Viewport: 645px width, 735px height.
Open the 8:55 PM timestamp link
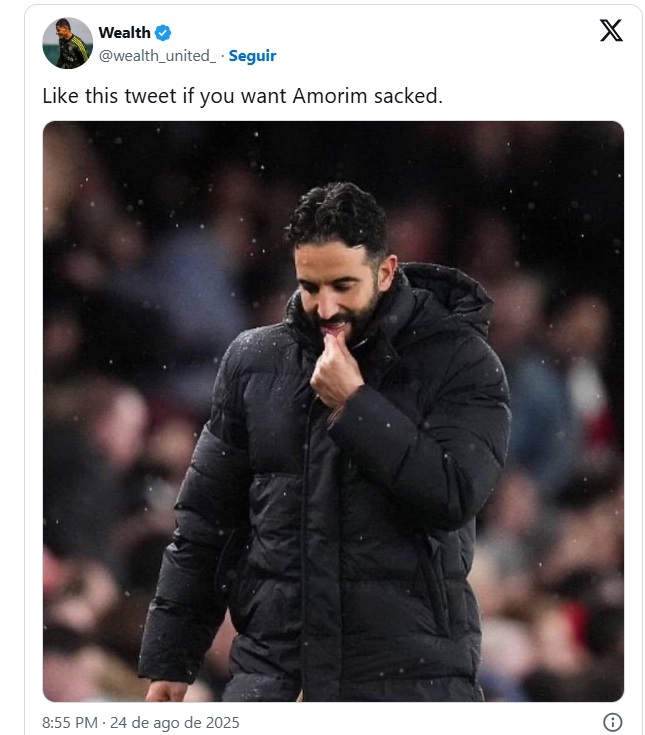[70, 722]
